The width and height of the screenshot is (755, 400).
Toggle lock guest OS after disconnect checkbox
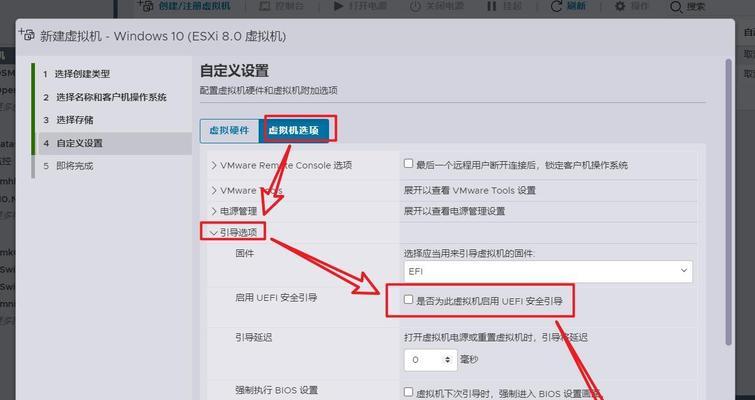pyautogui.click(x=408, y=164)
